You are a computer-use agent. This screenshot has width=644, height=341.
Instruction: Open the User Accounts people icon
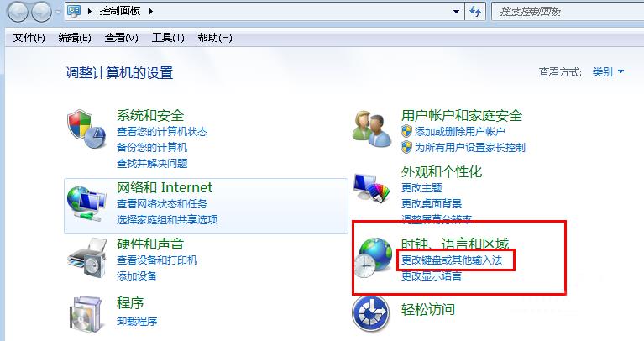[372, 129]
